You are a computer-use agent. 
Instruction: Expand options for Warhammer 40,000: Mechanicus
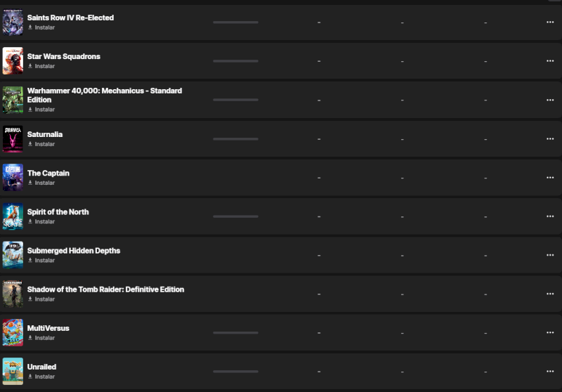tap(550, 100)
